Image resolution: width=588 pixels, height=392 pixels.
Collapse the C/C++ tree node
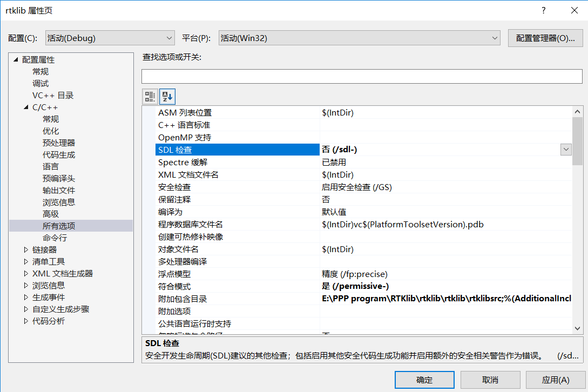click(25, 107)
